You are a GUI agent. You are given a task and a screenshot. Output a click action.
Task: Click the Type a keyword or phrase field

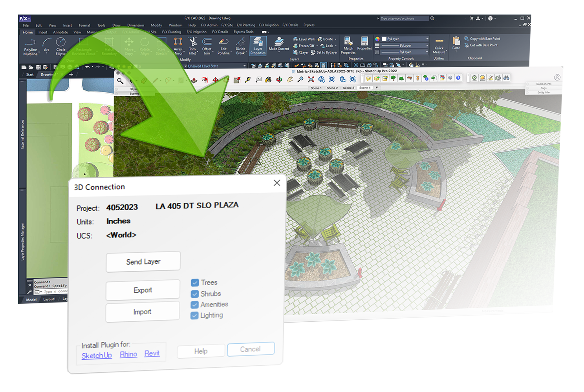[404, 18]
